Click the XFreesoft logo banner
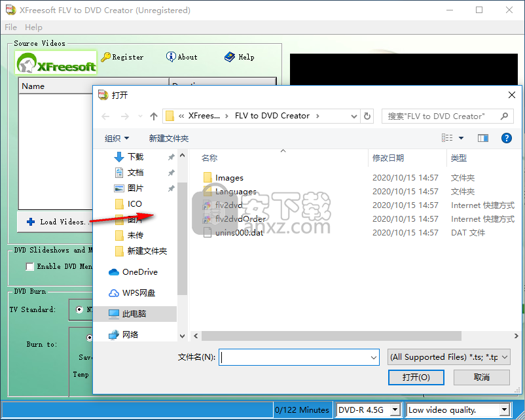 [x=56, y=63]
